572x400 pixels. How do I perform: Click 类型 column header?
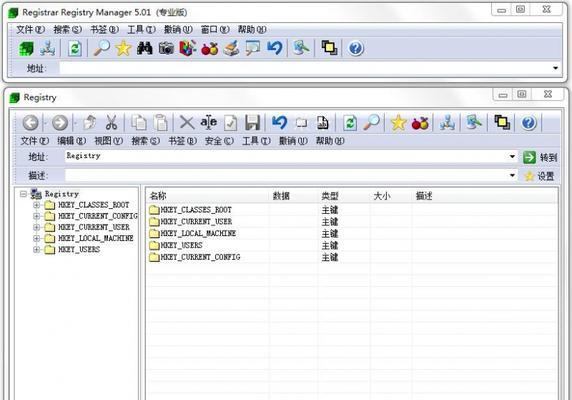tap(344, 196)
